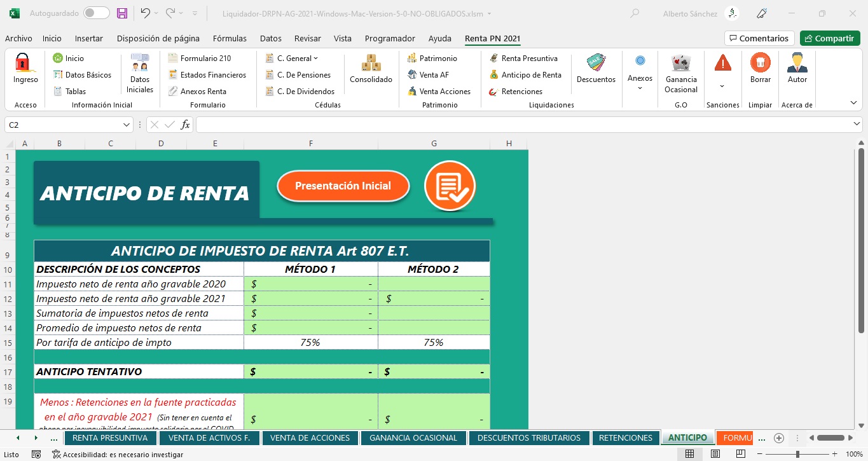The image size is (868, 461).
Task: Switch to Page Layout view
Action: [x=715, y=454]
